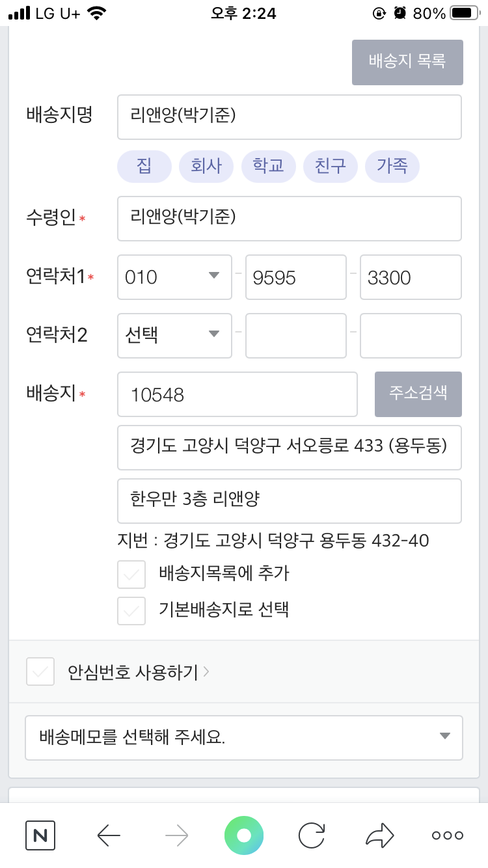Check 배송지목록에 추가 checkbox

pyautogui.click(x=131, y=575)
